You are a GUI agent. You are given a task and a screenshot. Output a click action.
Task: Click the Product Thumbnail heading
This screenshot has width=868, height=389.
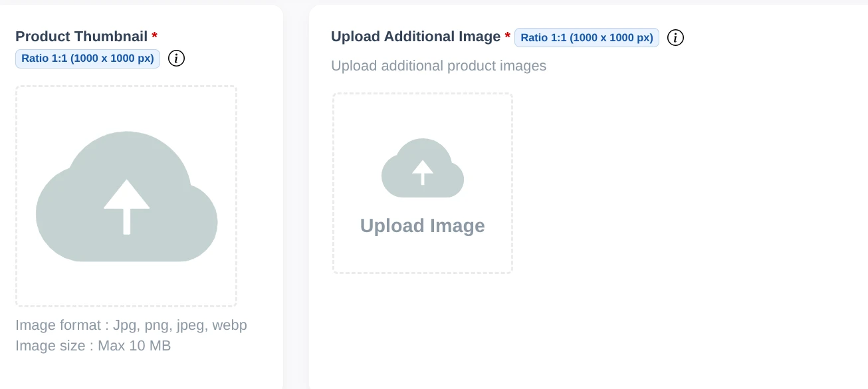point(82,37)
